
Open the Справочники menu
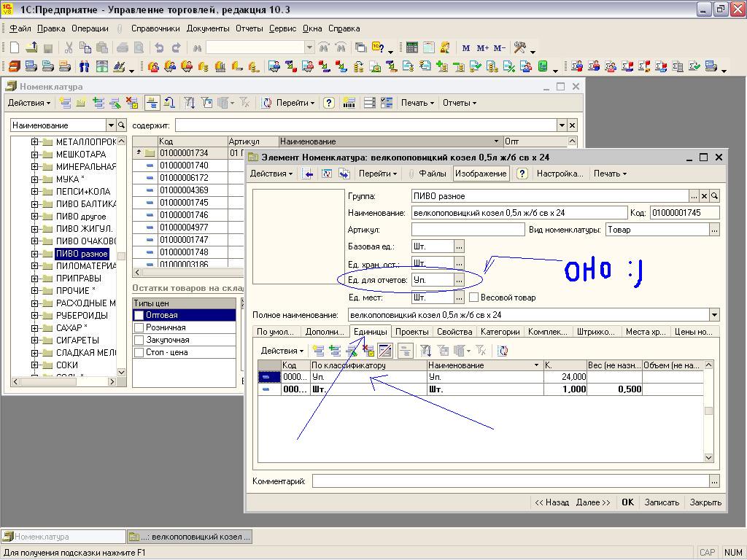tap(155, 28)
